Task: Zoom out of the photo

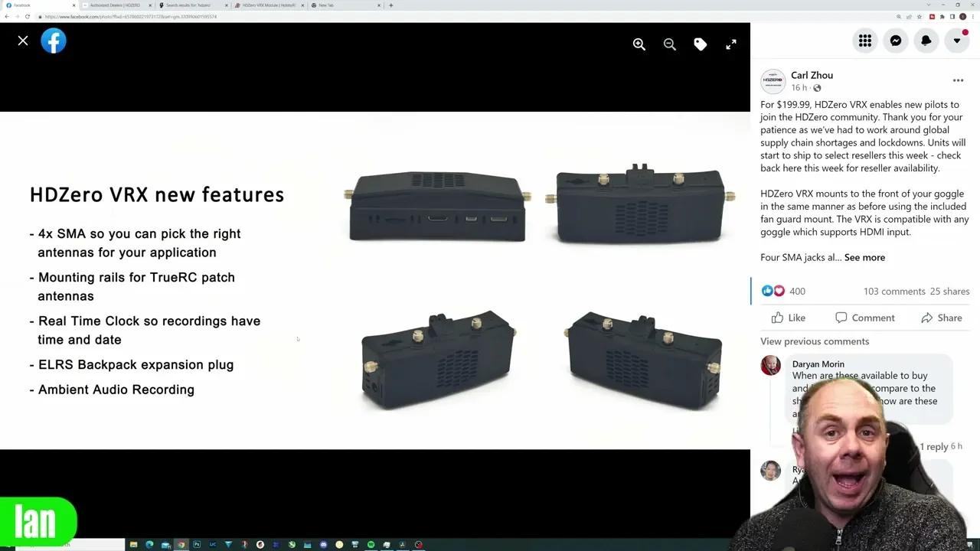Action: coord(670,44)
